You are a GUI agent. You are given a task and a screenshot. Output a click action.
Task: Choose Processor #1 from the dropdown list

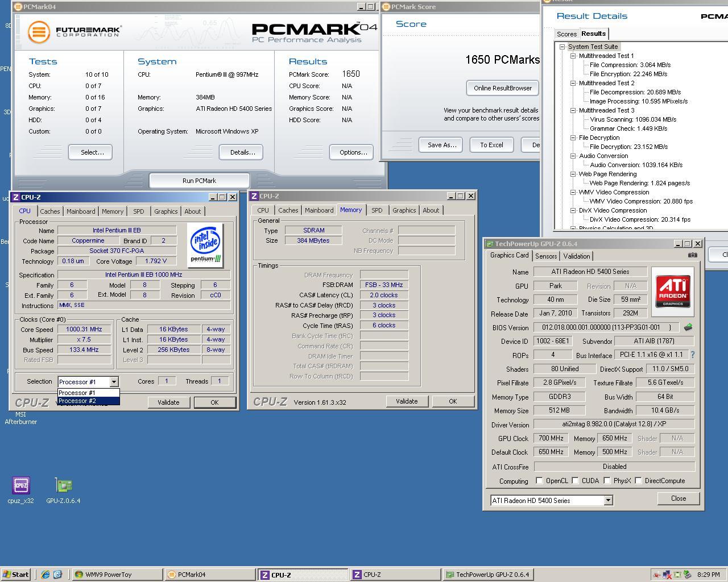89,393
